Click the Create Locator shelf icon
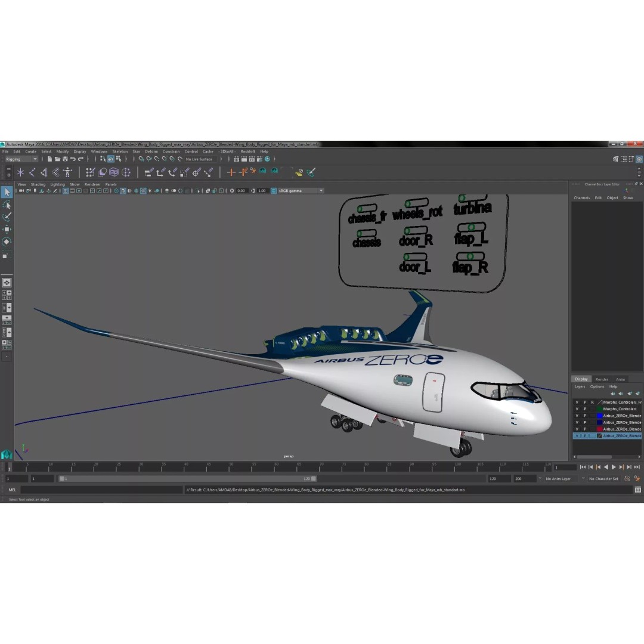Image resolution: width=644 pixels, height=644 pixels. pos(20,172)
